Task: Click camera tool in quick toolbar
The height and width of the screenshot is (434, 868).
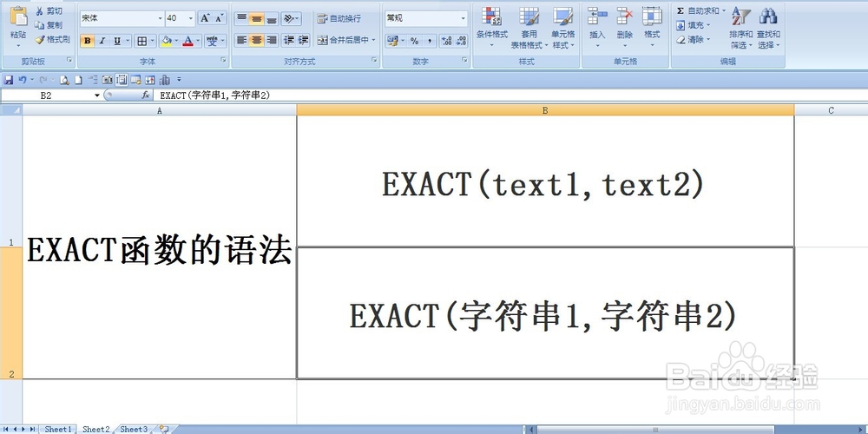Action: [x=108, y=80]
